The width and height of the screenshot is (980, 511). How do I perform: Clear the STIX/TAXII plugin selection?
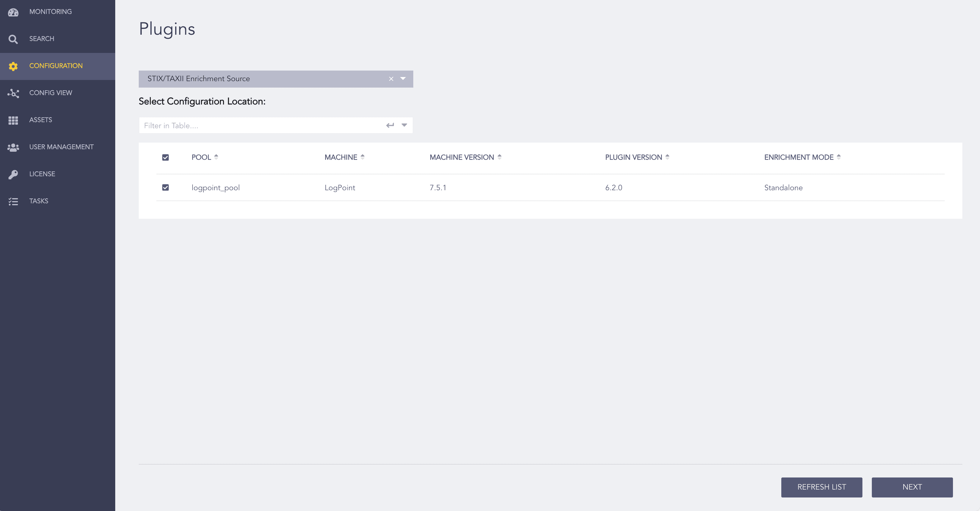click(391, 79)
